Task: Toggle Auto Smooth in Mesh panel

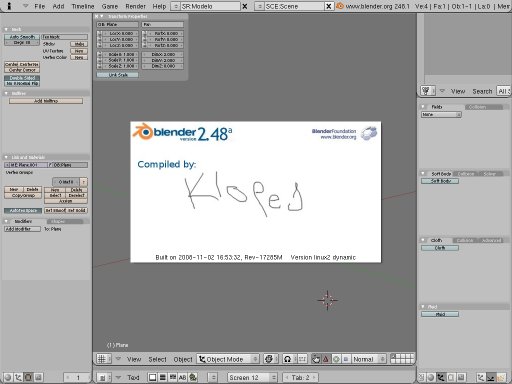Action: 22,37
